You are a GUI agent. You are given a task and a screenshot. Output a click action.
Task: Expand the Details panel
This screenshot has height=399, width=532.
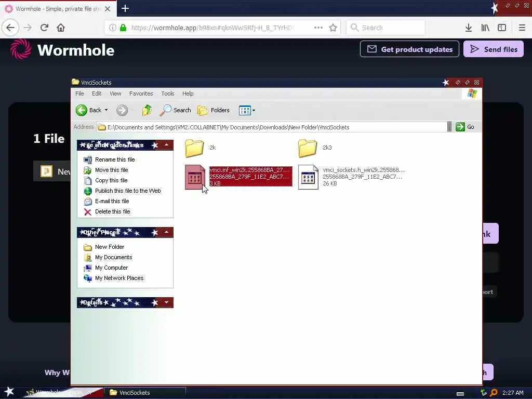pos(166,302)
